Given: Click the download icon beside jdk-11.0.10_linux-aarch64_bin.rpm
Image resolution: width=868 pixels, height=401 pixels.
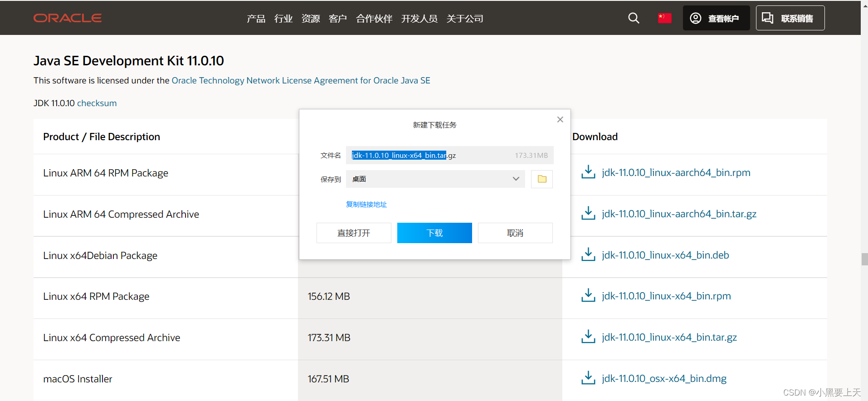Looking at the screenshot, I should point(588,172).
